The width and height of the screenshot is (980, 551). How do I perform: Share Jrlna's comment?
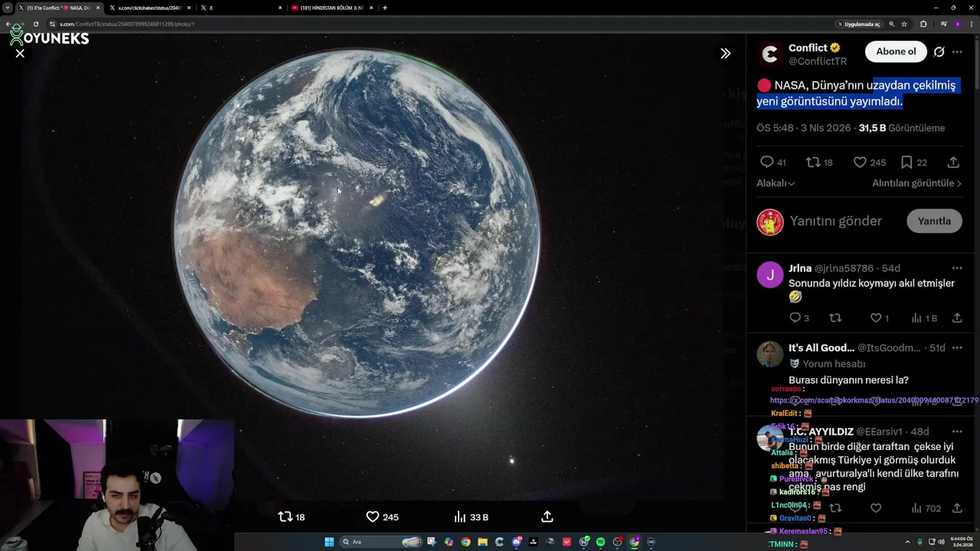tap(957, 318)
